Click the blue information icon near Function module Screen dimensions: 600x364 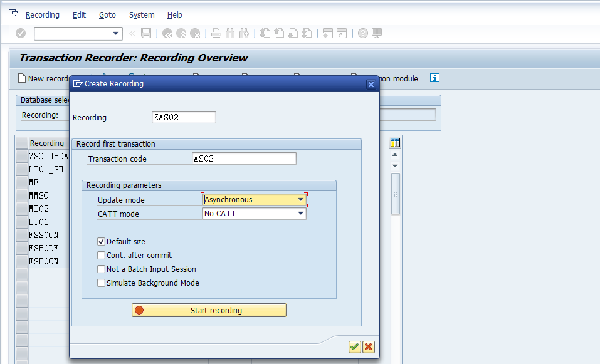433,78
